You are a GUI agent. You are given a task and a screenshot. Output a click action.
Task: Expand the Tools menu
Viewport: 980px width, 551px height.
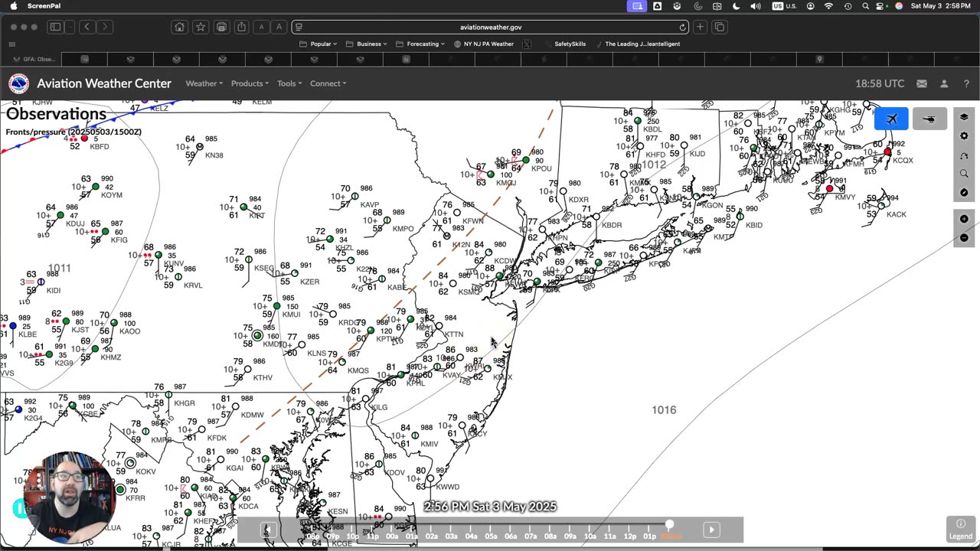click(x=289, y=83)
